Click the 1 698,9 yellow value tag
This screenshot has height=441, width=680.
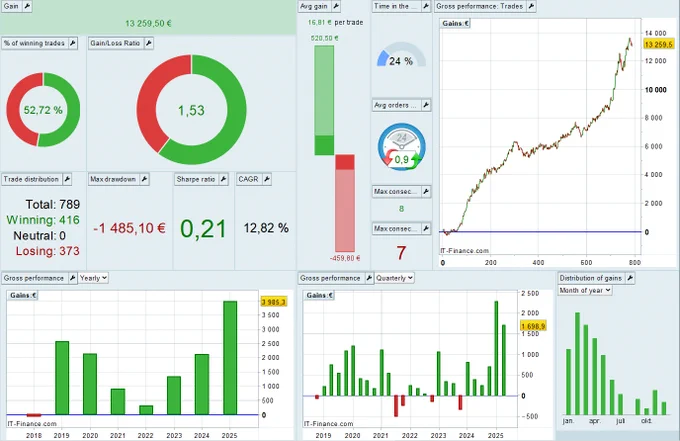coord(533,326)
